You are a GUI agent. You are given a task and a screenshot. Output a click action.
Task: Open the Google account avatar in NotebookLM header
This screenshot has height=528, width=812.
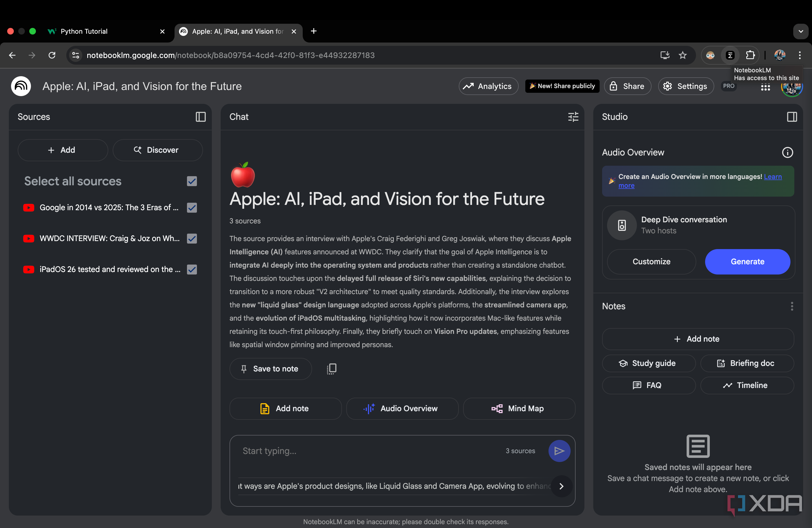(792, 87)
